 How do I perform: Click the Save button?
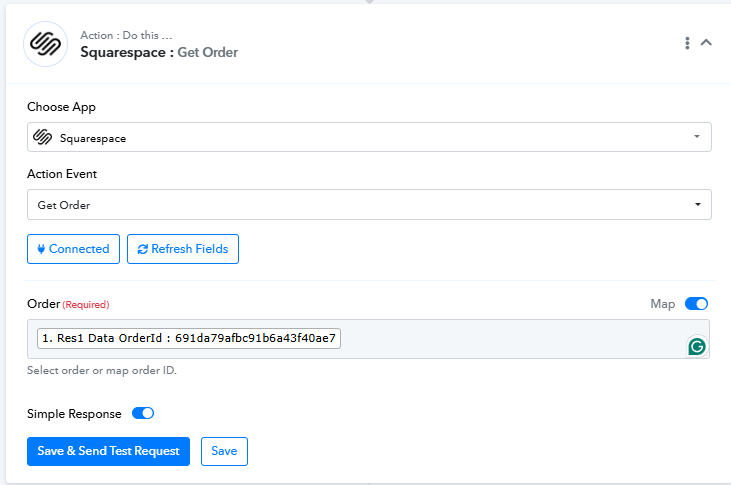coord(224,451)
